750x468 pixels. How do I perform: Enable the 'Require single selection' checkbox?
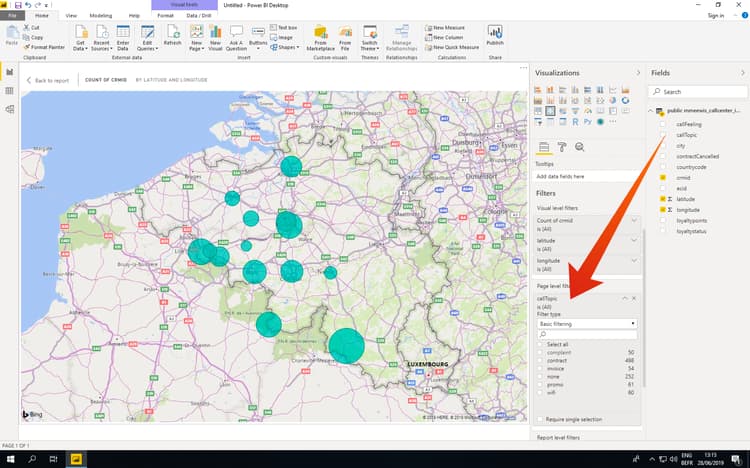pos(541,419)
